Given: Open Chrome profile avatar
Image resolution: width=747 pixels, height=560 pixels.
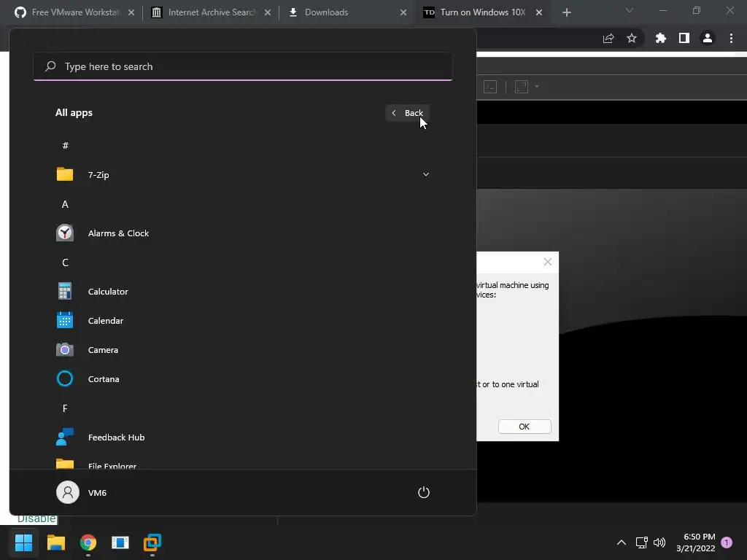Looking at the screenshot, I should tap(708, 38).
